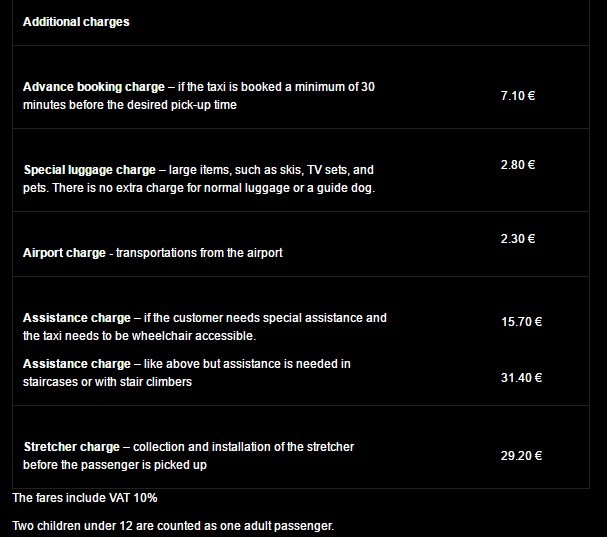Screen dimensions: 607x537
Task: Click the 31.40 € assistance price
Action: click(521, 378)
